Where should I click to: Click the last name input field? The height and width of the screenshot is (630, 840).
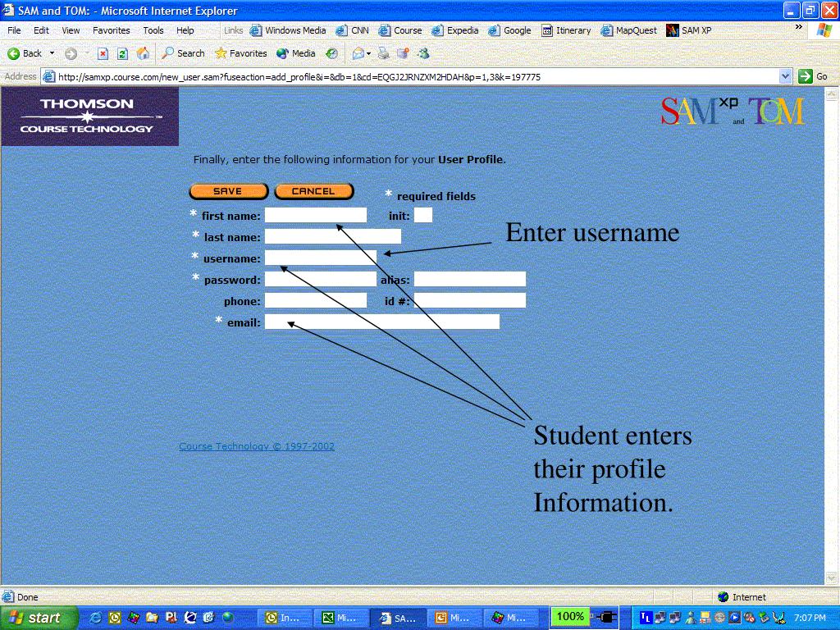pyautogui.click(x=333, y=236)
